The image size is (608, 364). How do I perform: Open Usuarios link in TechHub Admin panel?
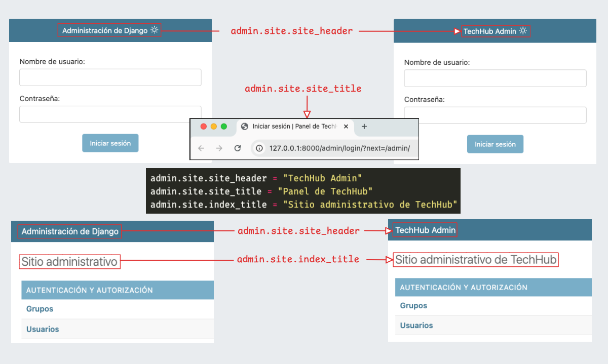point(416,326)
